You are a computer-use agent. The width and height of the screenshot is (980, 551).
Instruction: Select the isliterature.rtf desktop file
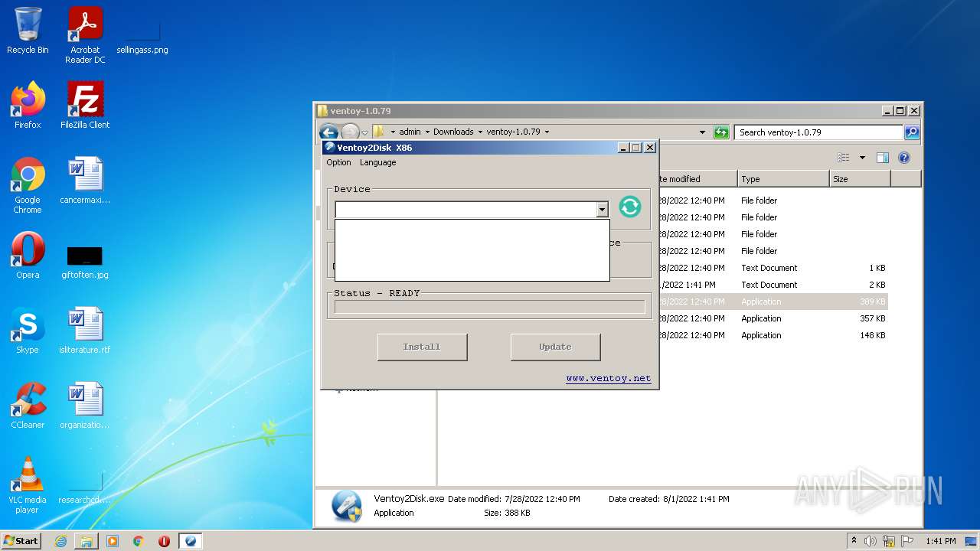tap(85, 331)
